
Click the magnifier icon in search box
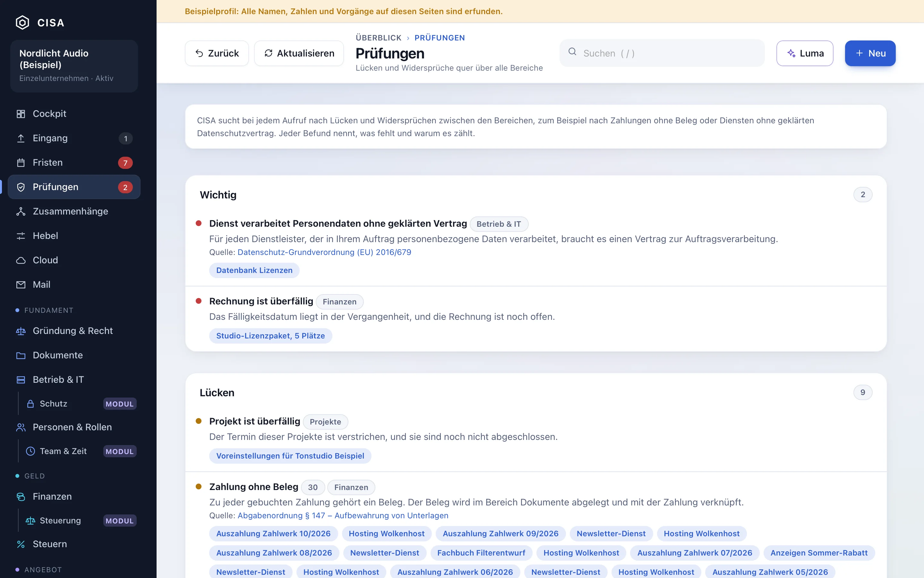(x=572, y=52)
